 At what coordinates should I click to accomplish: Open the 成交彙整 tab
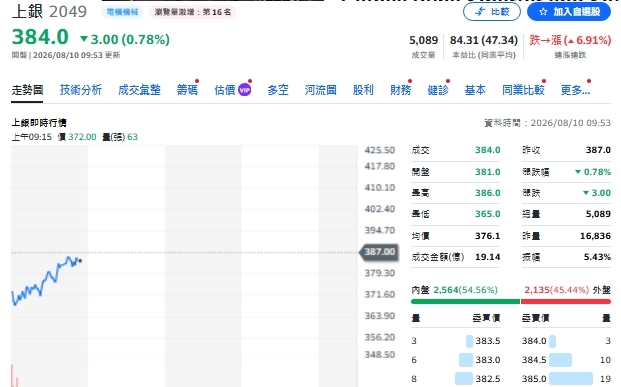click(139, 90)
